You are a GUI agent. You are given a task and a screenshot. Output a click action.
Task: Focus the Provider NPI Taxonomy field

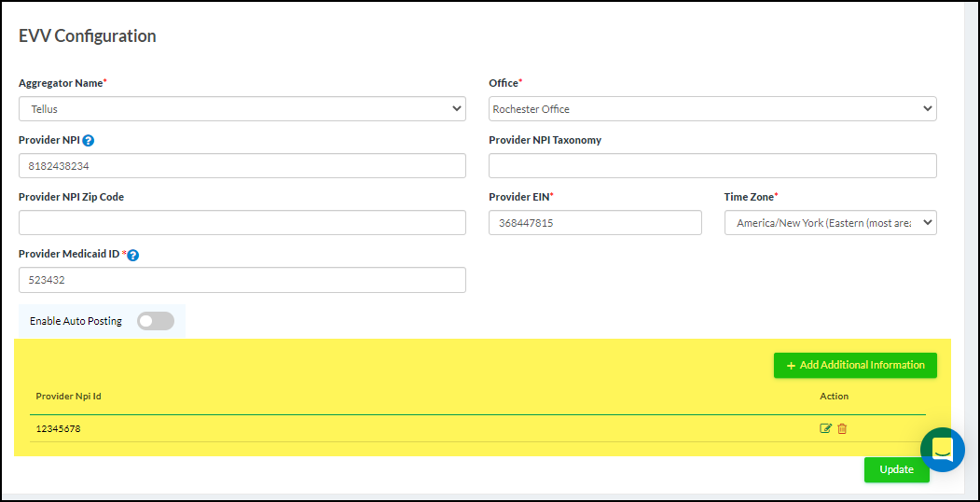[x=712, y=166]
